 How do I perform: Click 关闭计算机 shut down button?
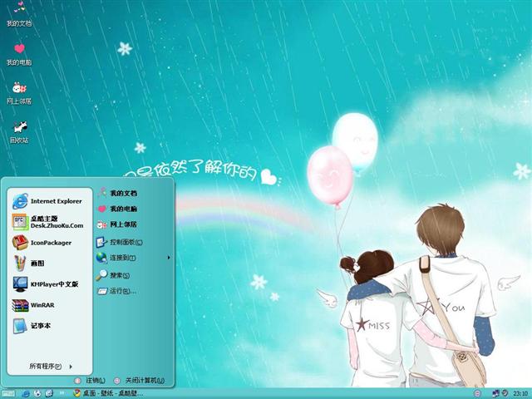coord(140,381)
